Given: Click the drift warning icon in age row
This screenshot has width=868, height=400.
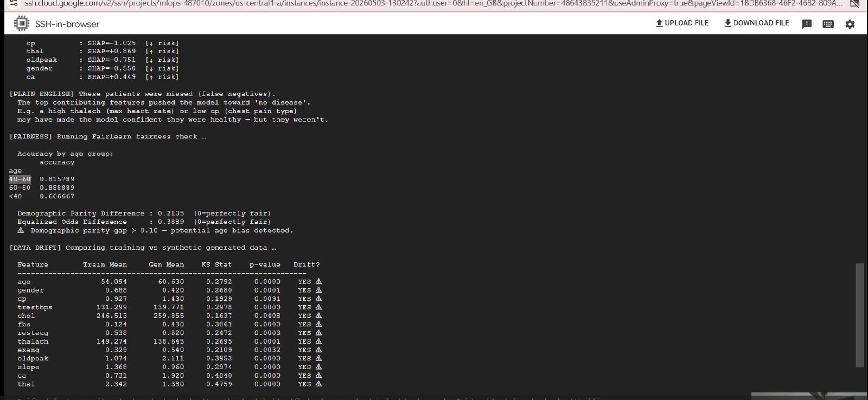Looking at the screenshot, I should (318, 282).
